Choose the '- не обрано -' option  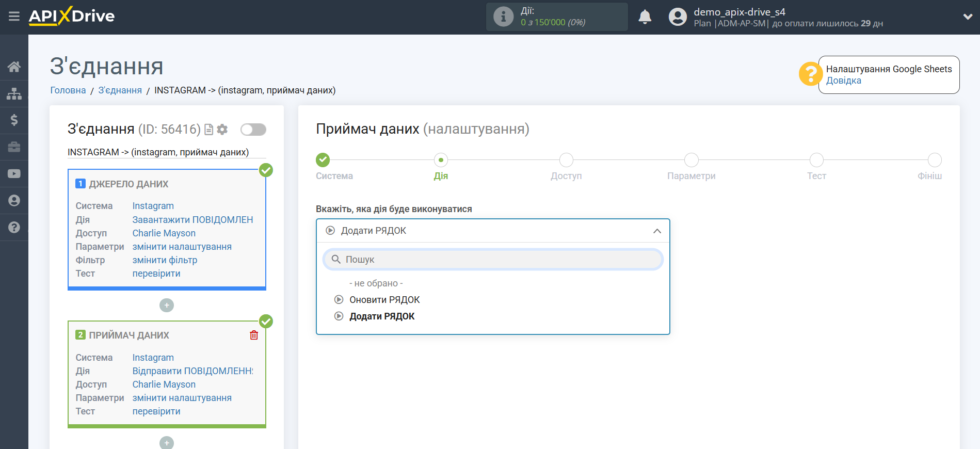point(376,283)
